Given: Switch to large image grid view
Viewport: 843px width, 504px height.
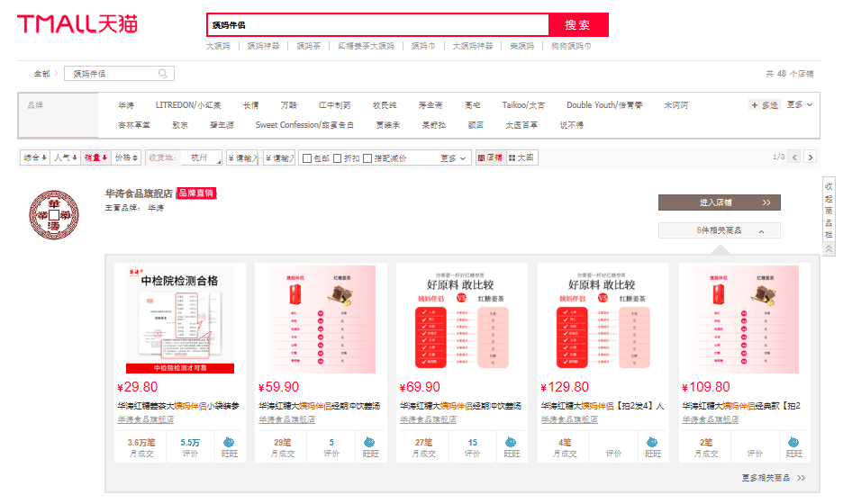Looking at the screenshot, I should (522, 158).
